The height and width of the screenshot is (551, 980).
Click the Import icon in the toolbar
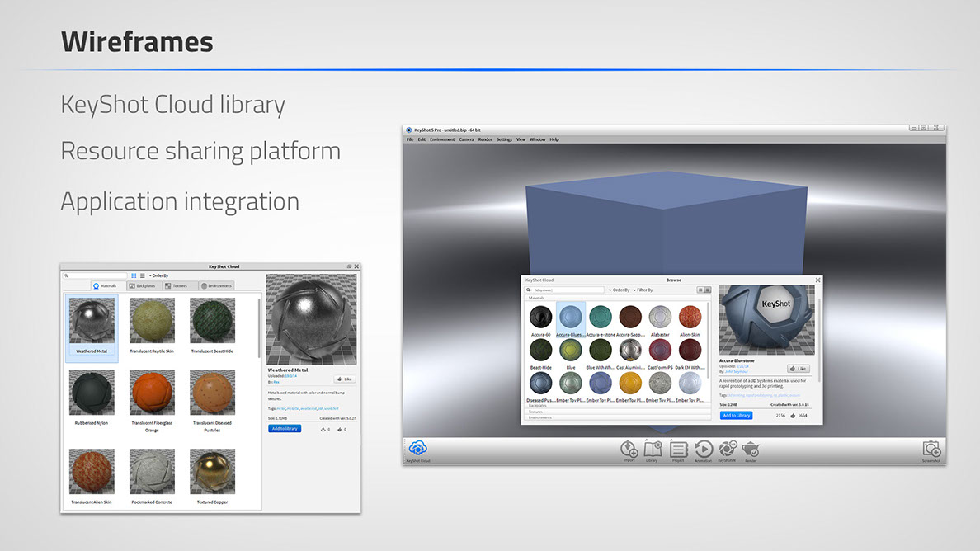(629, 449)
